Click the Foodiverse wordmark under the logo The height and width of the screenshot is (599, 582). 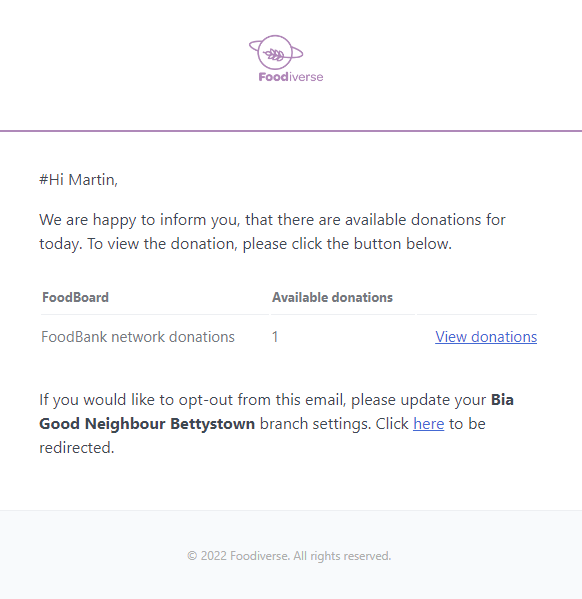click(291, 77)
